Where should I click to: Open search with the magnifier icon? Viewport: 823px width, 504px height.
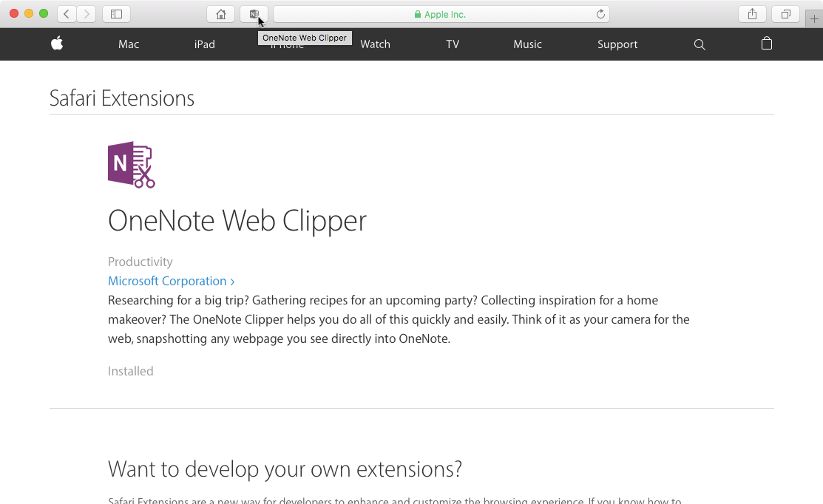tap(699, 44)
